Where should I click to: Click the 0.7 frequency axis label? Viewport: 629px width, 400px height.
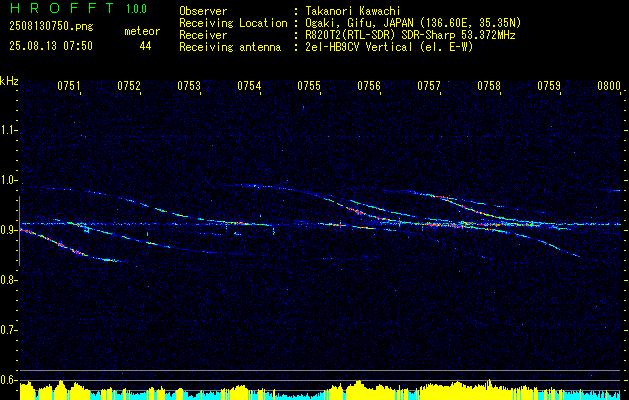pos(8,330)
